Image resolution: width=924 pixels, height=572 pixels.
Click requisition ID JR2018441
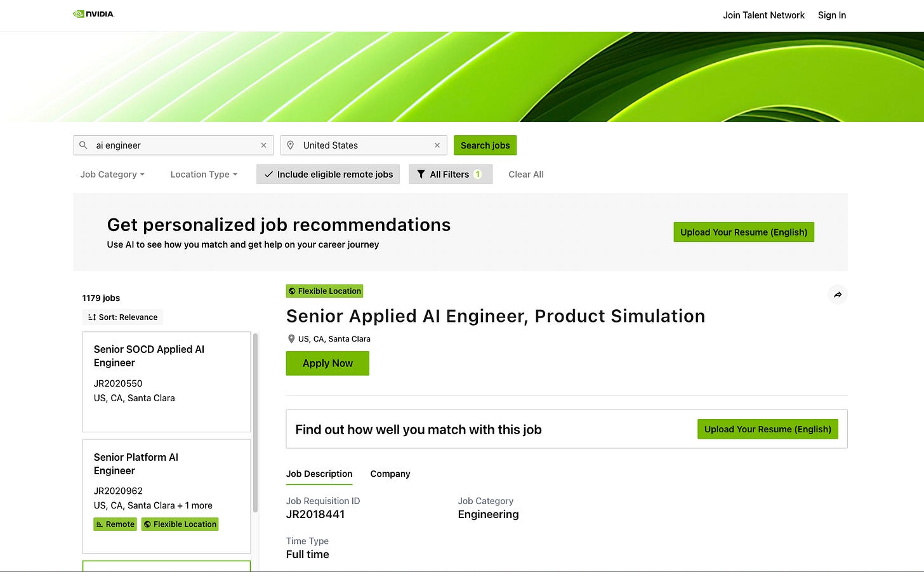[315, 514]
